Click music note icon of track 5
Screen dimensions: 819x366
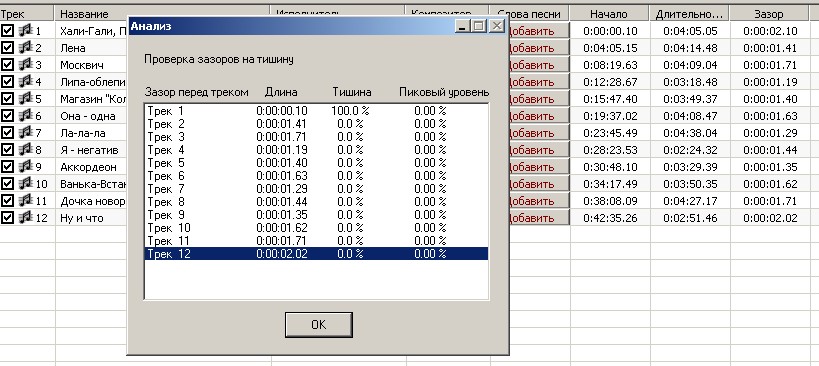[25, 99]
